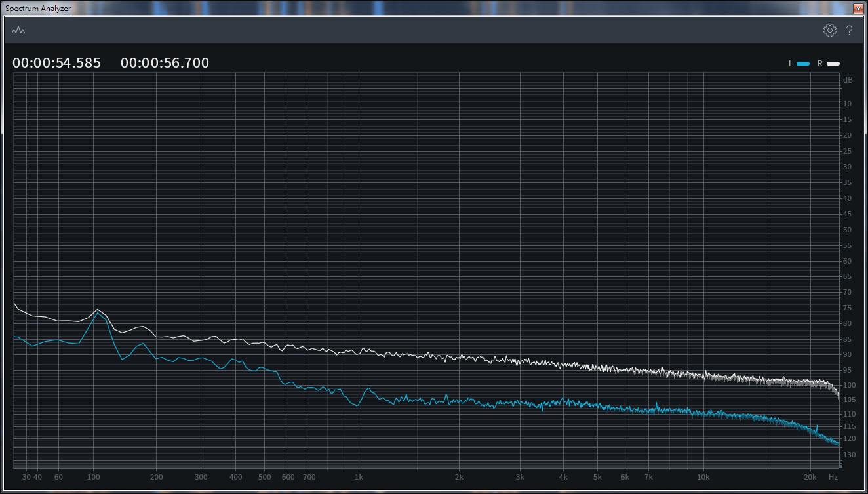Click the 500 frequency axis label
The height and width of the screenshot is (494, 868).
265,477
